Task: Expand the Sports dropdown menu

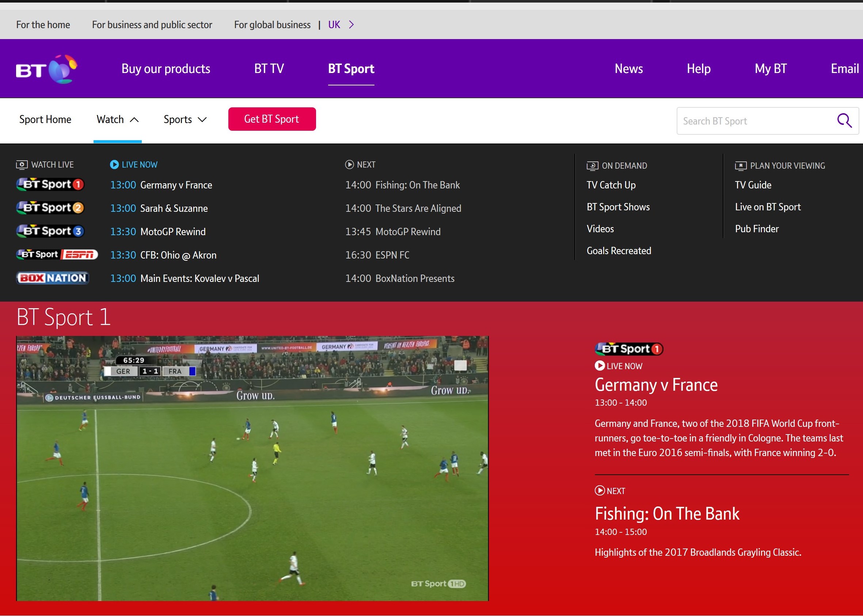Action: pyautogui.click(x=185, y=120)
